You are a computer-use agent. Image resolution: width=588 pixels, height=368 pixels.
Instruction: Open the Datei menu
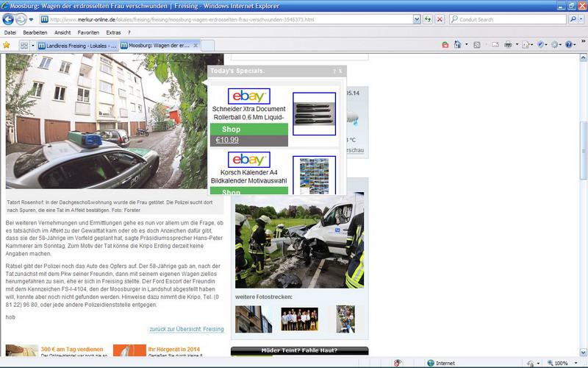tap(10, 32)
